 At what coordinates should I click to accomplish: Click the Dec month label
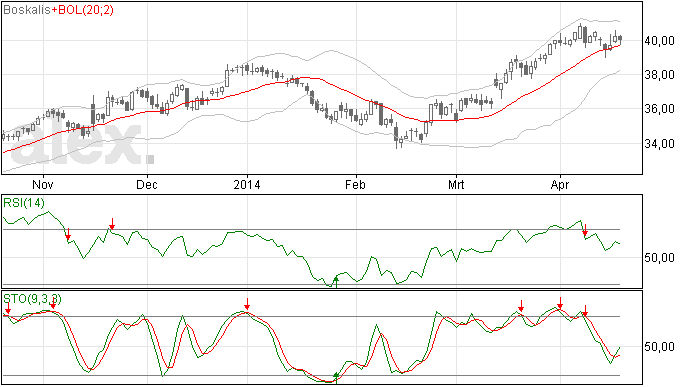click(x=147, y=184)
